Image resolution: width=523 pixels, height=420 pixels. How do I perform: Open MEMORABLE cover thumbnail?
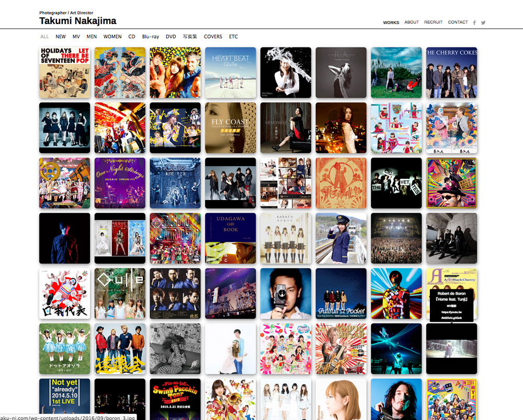click(x=286, y=128)
